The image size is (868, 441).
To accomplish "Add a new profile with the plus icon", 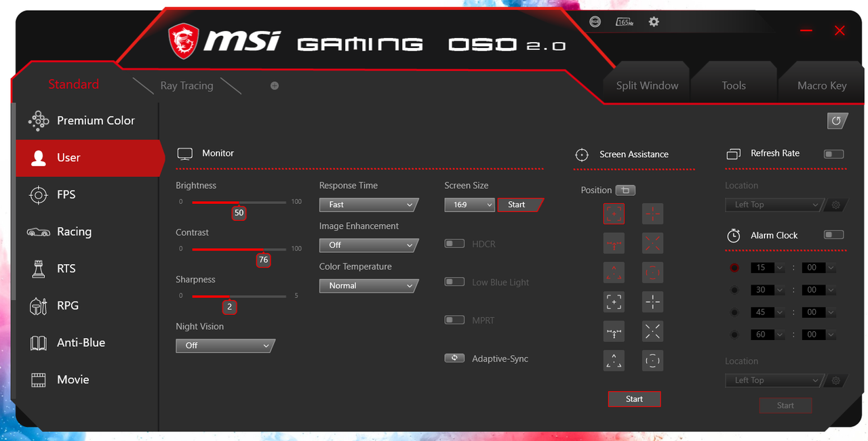I will tap(274, 86).
